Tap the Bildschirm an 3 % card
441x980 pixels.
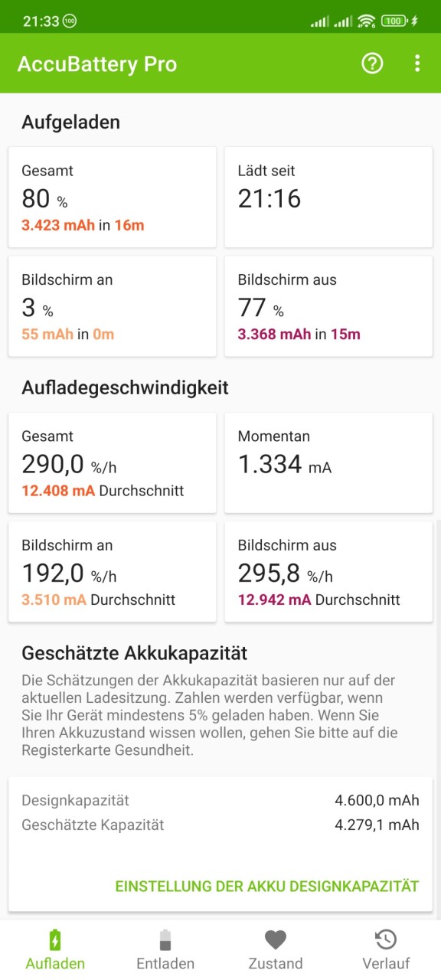113,306
